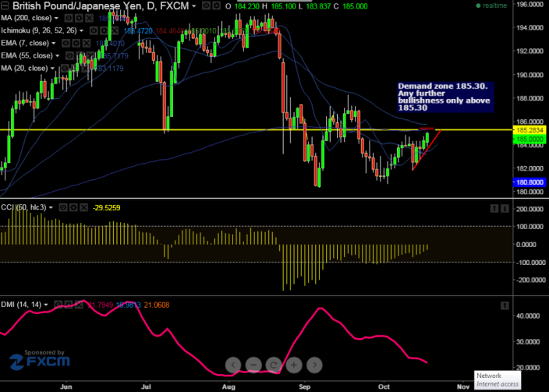This screenshot has height=392, width=549.
Task: Click the orange DMI value 21.0608
Action: point(157,305)
